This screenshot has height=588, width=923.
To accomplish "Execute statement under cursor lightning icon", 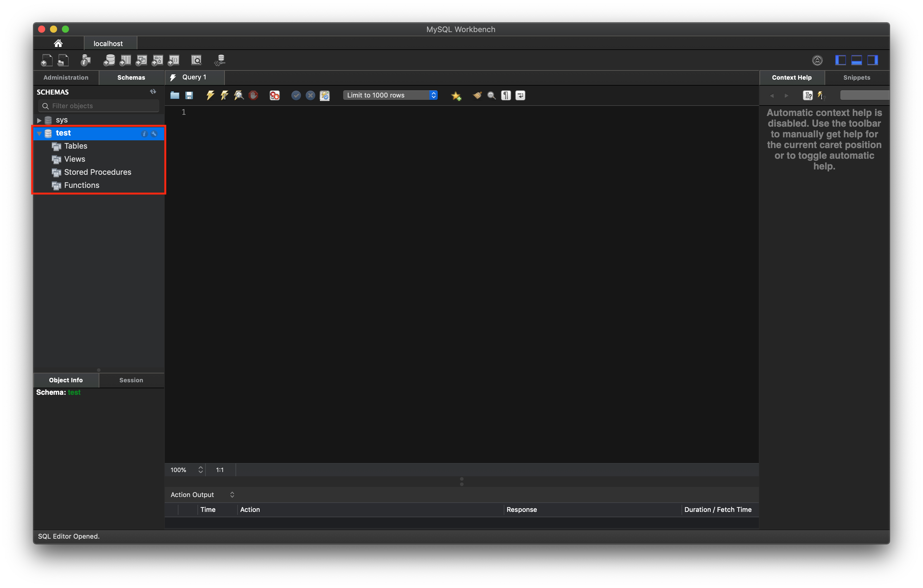I will (225, 95).
